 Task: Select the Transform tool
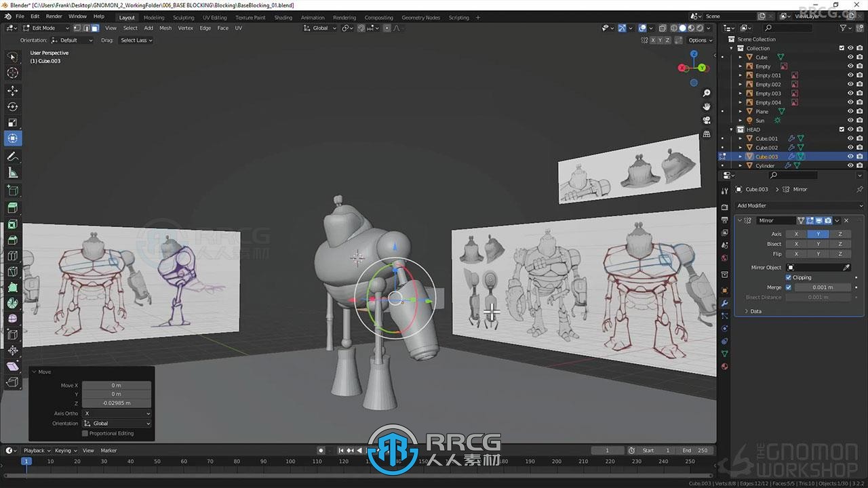[x=13, y=138]
